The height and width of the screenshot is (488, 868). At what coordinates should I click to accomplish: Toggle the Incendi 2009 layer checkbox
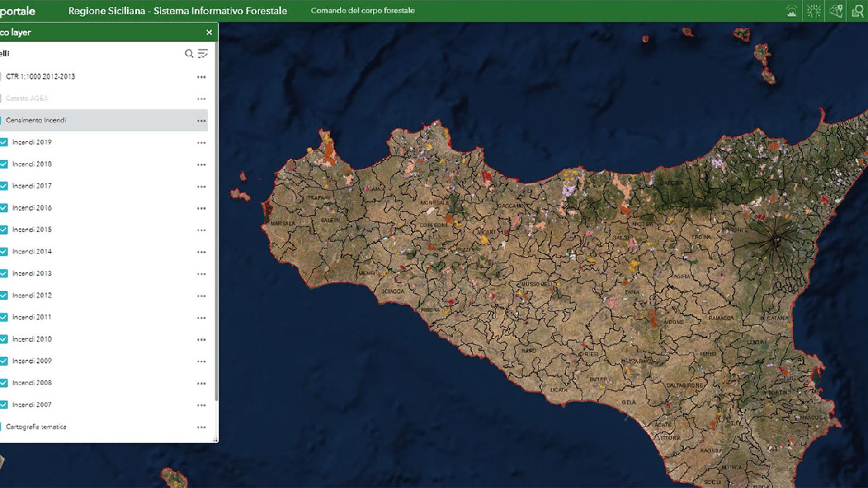[x=4, y=361]
